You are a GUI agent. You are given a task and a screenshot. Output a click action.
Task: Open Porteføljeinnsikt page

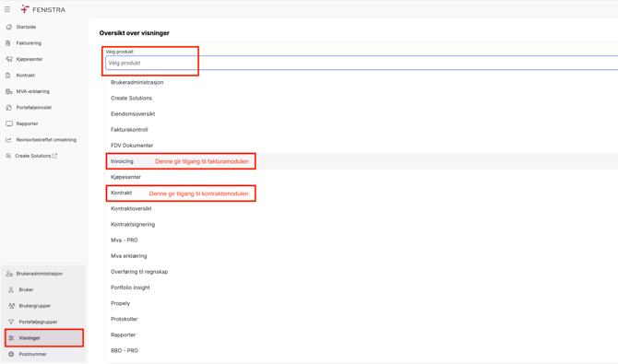tap(34, 108)
